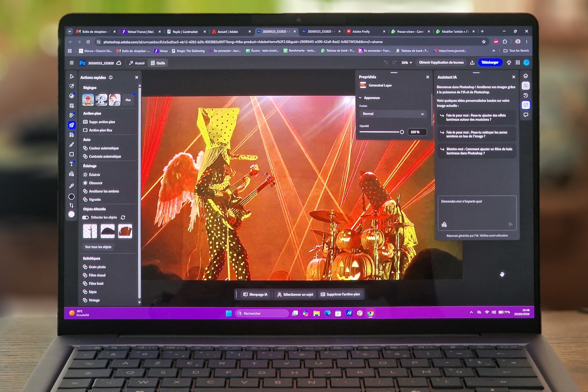
Task: Select the Eyedropper tool
Action: (72, 186)
